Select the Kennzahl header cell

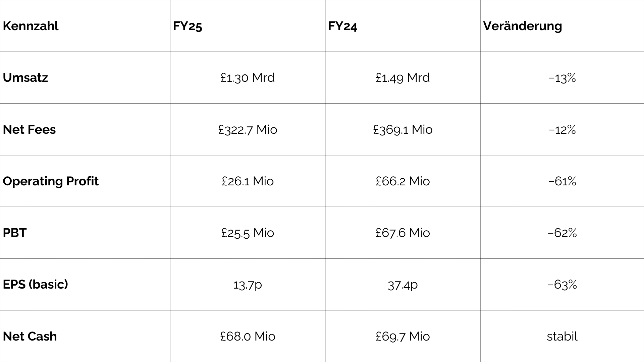[x=85, y=26]
